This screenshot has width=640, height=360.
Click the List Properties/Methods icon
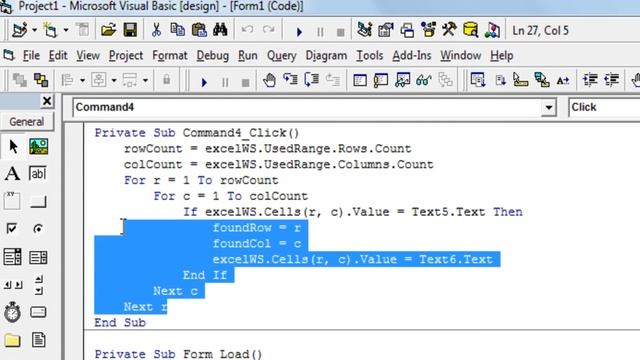[x=478, y=80]
